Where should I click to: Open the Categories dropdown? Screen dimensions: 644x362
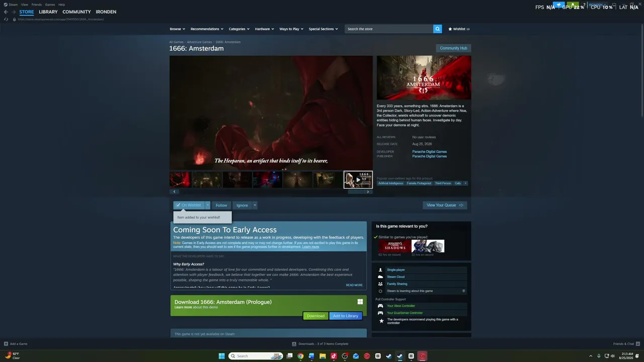[x=239, y=29]
